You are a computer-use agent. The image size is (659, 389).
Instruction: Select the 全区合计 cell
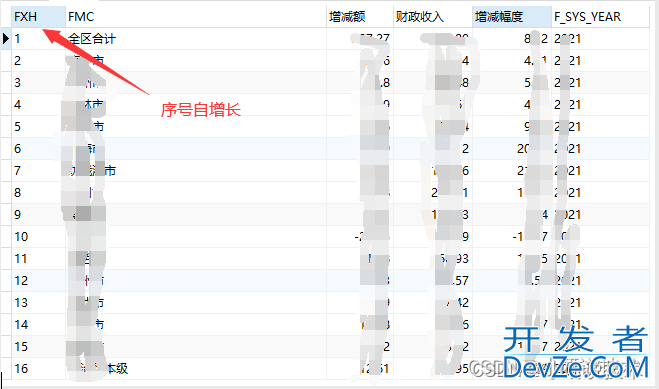pyautogui.click(x=196, y=39)
